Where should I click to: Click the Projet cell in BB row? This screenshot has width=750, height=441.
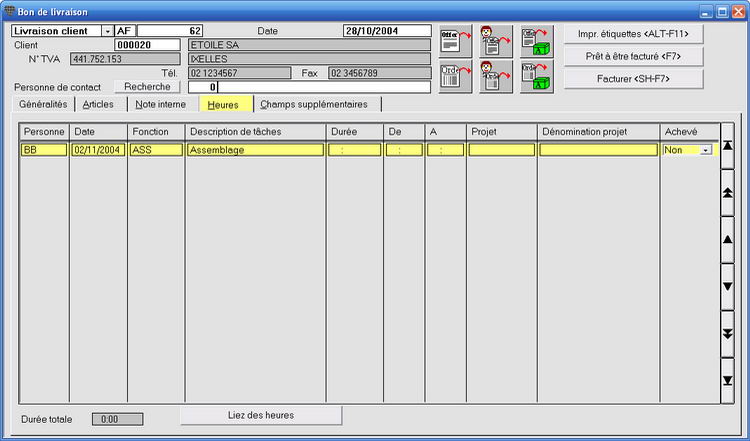click(x=502, y=150)
